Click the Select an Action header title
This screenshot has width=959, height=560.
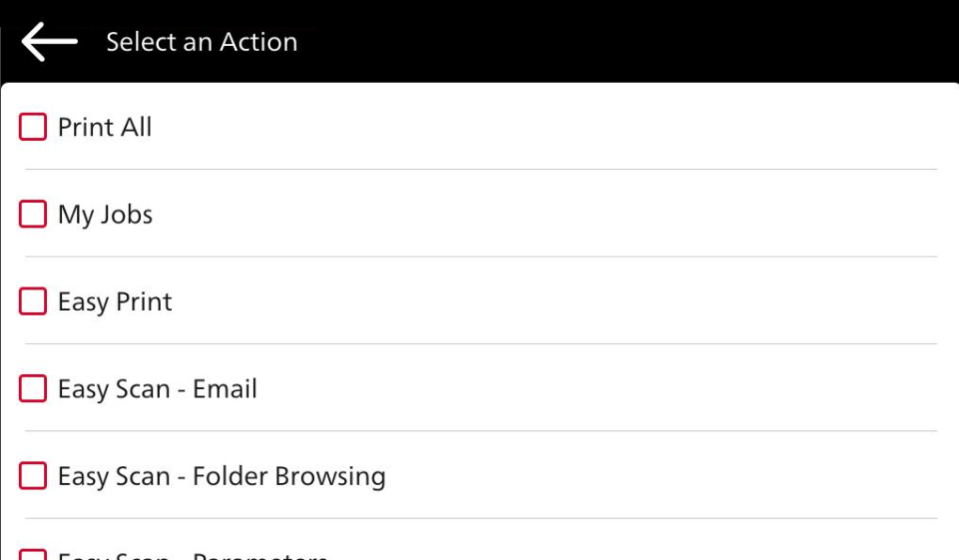201,42
